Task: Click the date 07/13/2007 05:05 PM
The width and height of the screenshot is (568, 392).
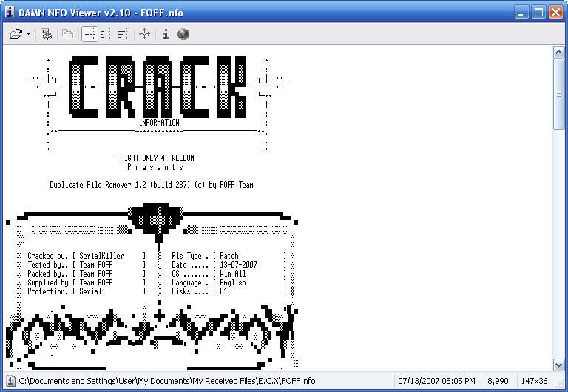Action: 436,381
